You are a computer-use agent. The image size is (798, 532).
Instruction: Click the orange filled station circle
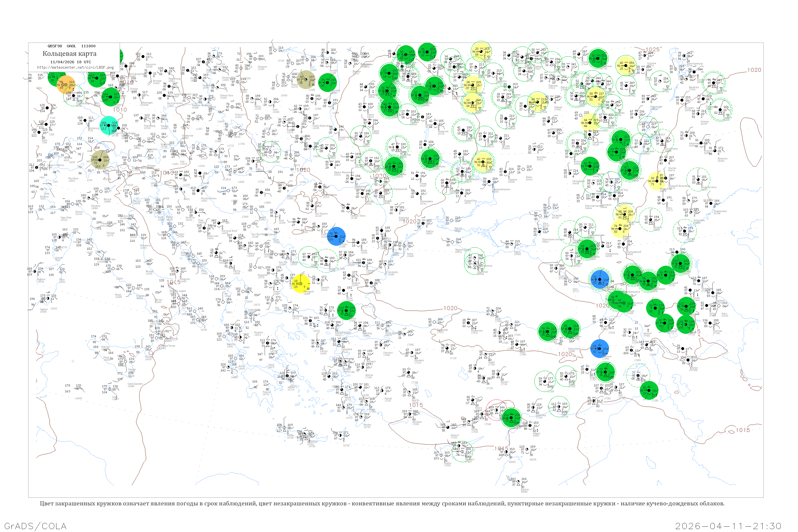coord(66,85)
